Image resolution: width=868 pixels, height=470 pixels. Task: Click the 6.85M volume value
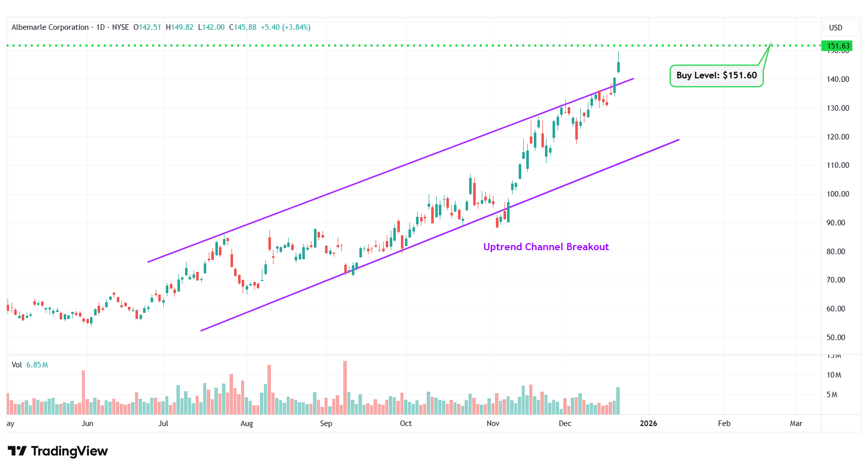37,365
